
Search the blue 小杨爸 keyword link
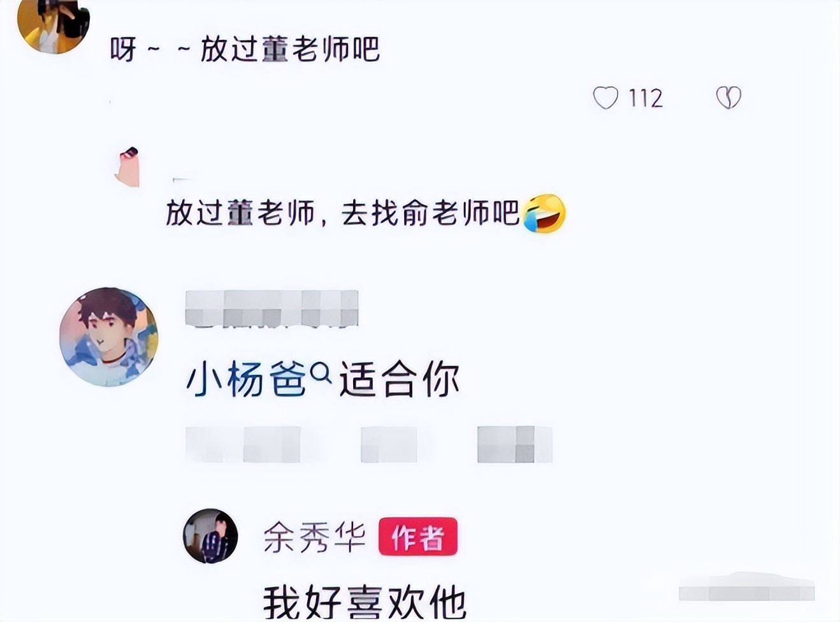coord(246,380)
